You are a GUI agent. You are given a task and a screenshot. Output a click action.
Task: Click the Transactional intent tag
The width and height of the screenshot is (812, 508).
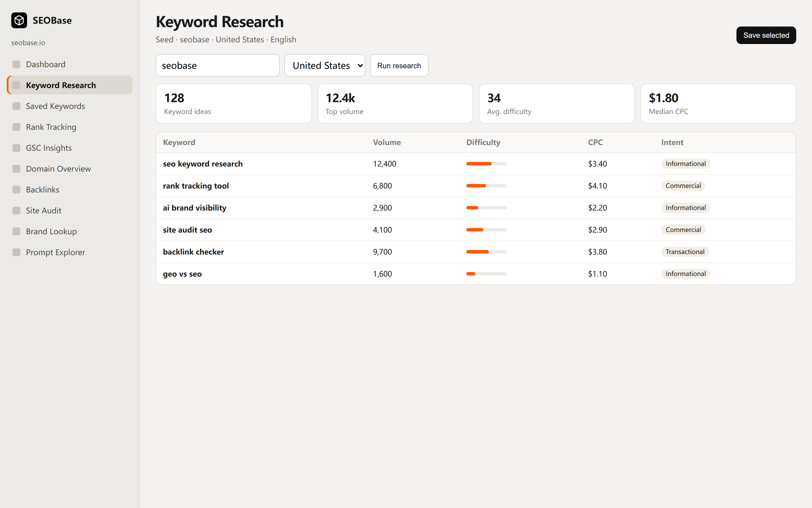tap(685, 252)
